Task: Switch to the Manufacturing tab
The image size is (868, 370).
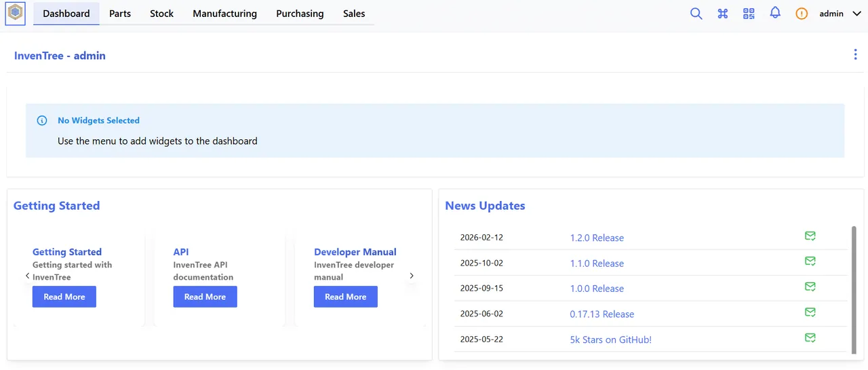Action: click(224, 14)
